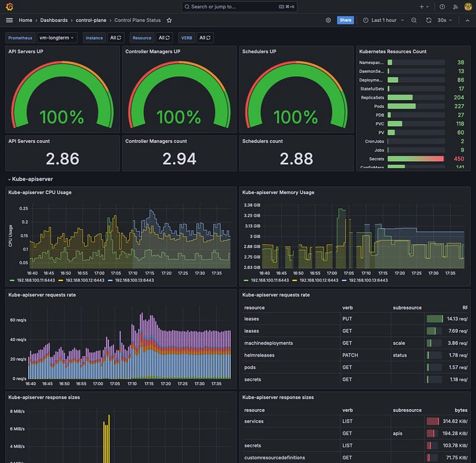The image size is (476, 463).
Task: Toggle 192.168.100.12:6443 series in Memory Usage legend
Action: point(319,280)
